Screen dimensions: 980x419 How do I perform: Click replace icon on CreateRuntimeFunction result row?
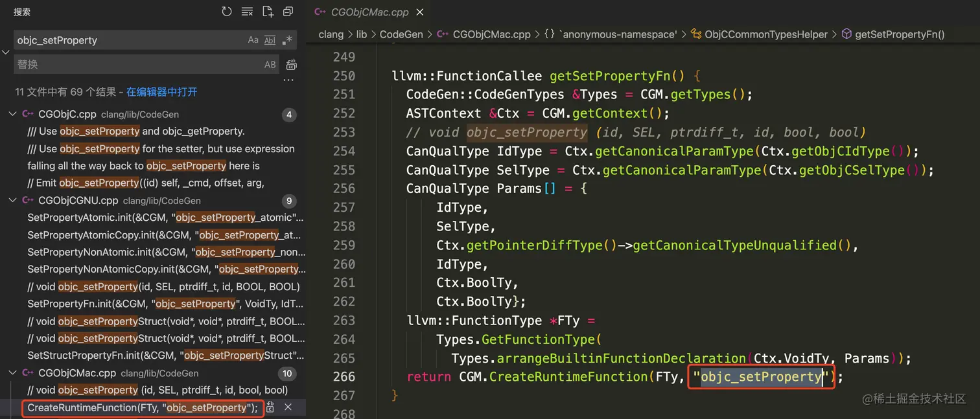point(270,407)
